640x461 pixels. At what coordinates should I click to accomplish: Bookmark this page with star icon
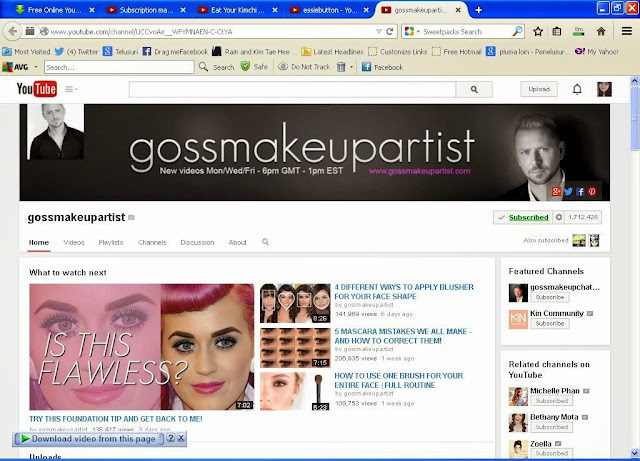point(538,31)
